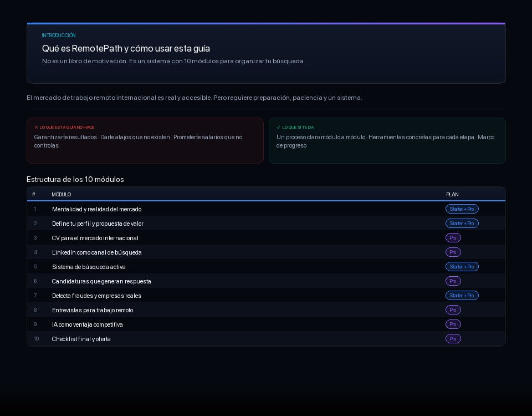532x416 pixels.
Task: Click the Pro badge for CV para el mercado internacional
Action: pos(453,238)
